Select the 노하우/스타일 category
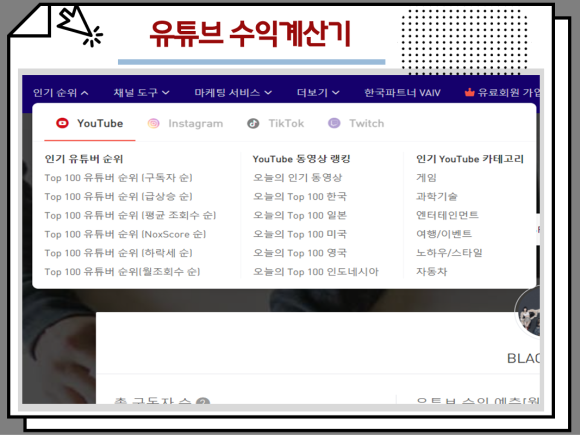This screenshot has height=435, width=580. [449, 253]
